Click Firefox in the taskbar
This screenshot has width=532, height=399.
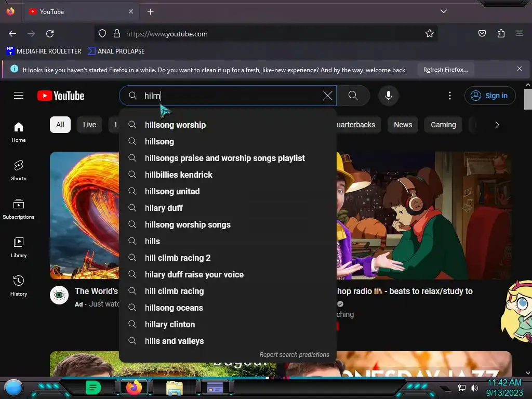point(134,388)
